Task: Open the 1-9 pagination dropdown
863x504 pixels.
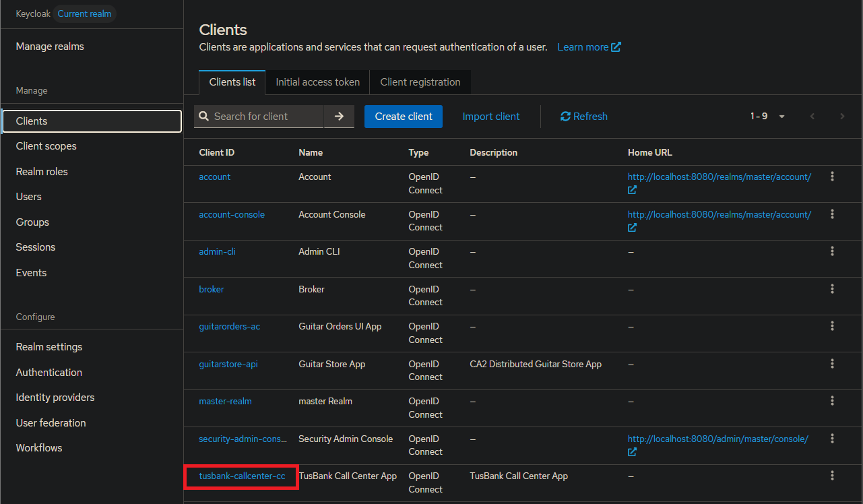Action: (768, 117)
